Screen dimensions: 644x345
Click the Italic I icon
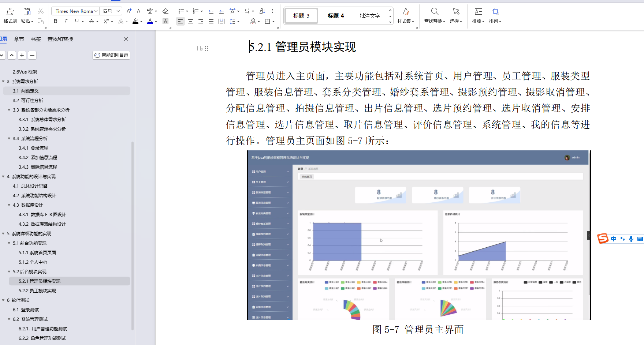coord(66,21)
